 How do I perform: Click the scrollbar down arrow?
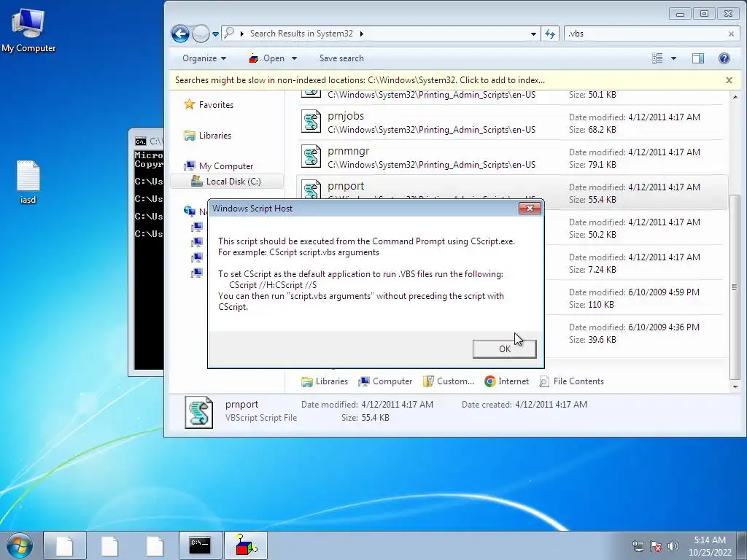point(735,387)
